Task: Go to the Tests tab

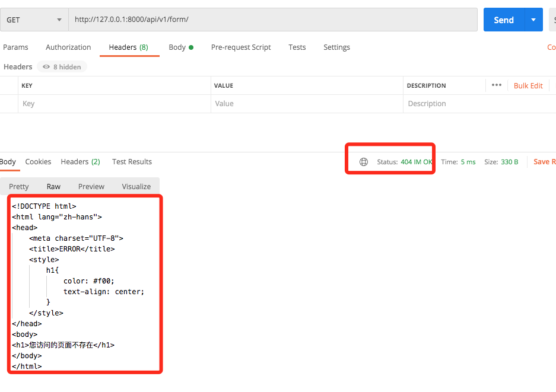Action: [x=297, y=47]
